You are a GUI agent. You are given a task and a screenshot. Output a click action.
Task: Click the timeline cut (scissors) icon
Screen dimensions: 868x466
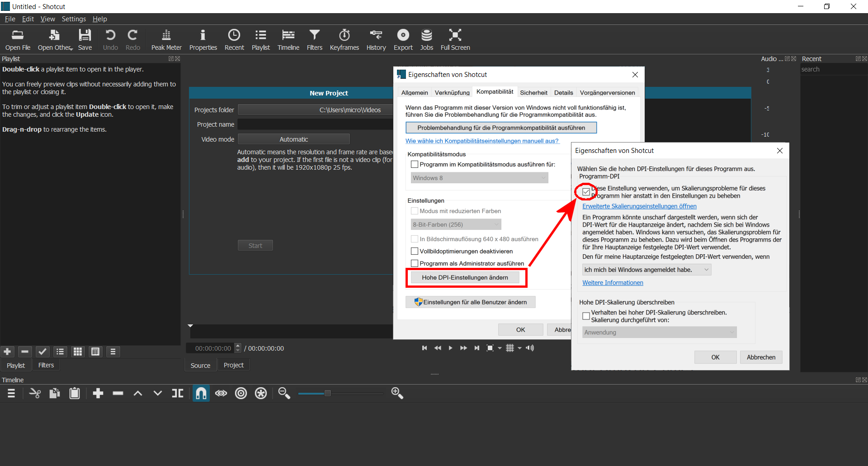point(35,393)
